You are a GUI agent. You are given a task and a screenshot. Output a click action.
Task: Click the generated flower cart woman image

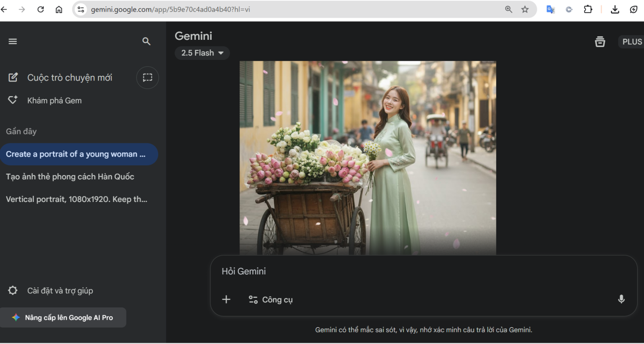click(367, 158)
